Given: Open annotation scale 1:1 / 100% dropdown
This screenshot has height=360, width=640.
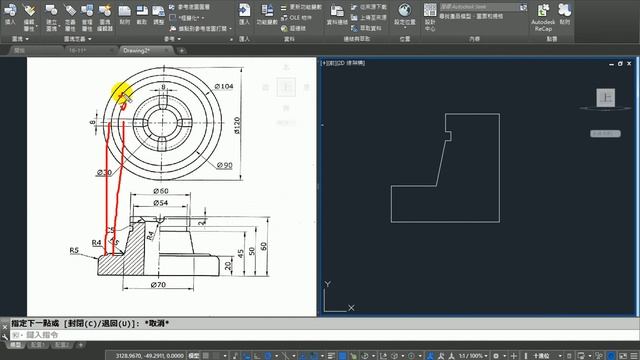Looking at the screenshot, I should [x=473, y=356].
